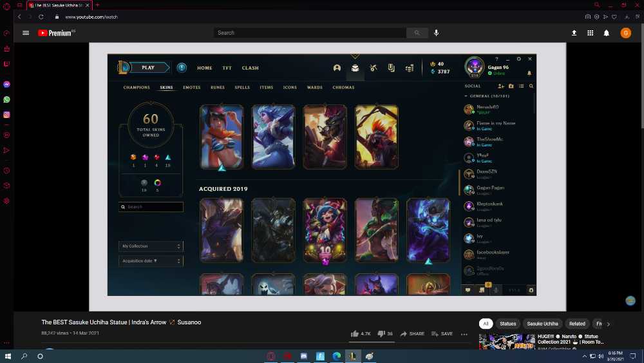Screen dimensions: 644x363
Task: Switch to the CHAMPIONS tab
Action: pos(137,87)
